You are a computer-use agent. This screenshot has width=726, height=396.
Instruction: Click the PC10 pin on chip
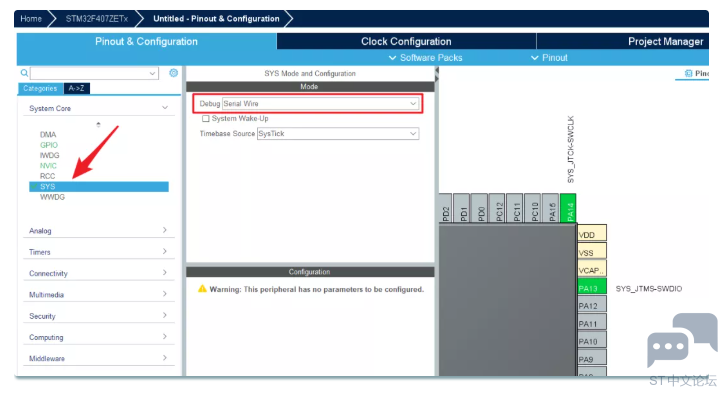(533, 208)
